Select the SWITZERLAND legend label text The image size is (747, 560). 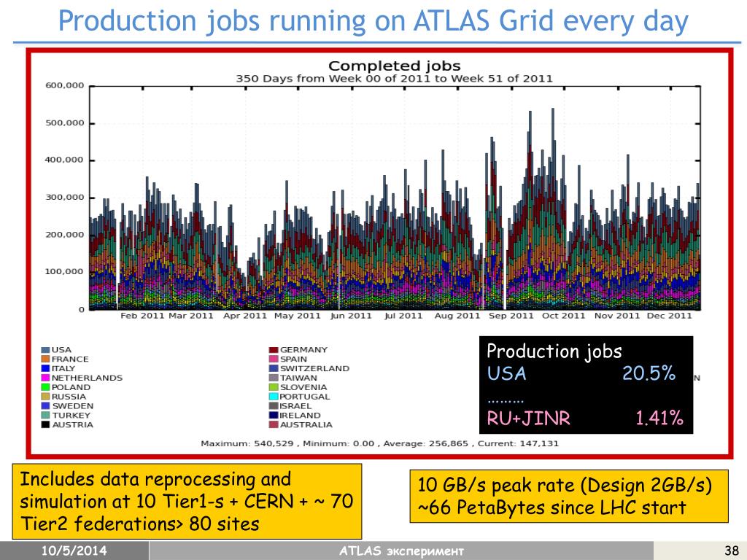(x=314, y=368)
